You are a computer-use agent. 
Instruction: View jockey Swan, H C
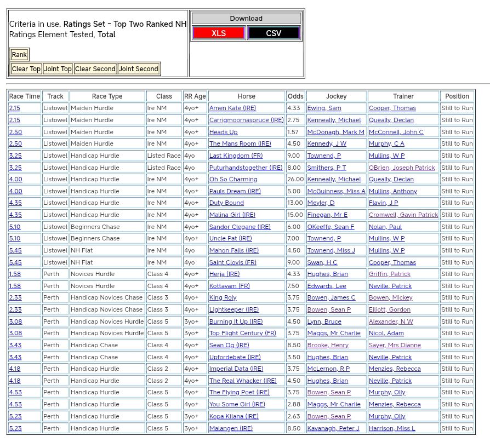(x=322, y=262)
